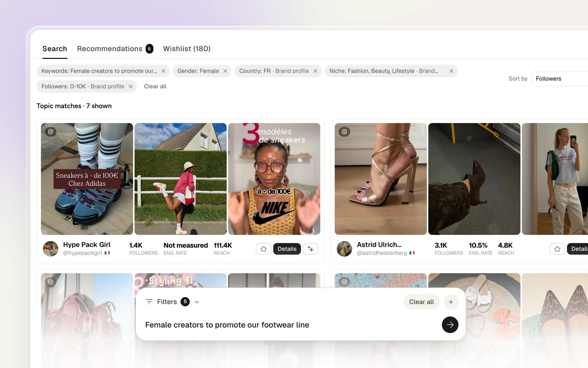
Task: Click the 4.8K reach value
Action: pos(505,245)
